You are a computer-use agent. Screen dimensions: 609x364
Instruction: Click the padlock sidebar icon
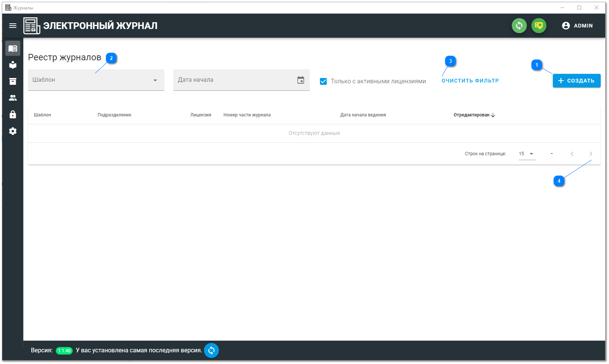pyautogui.click(x=13, y=115)
